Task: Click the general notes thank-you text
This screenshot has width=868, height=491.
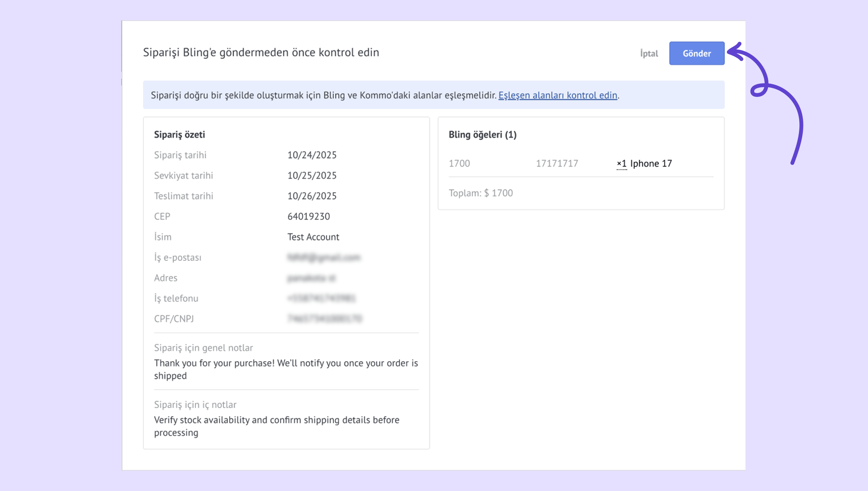Action: tap(286, 369)
